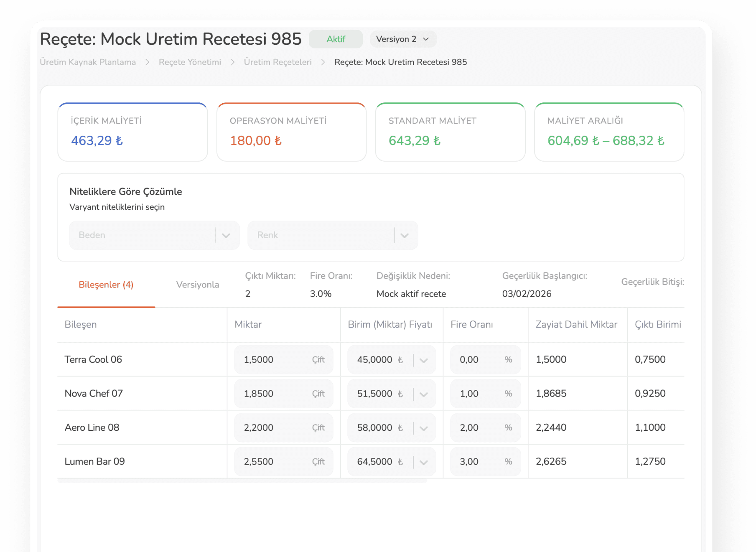Select the Operasyon Maliyeti card
This screenshot has width=756, height=552.
(292, 132)
